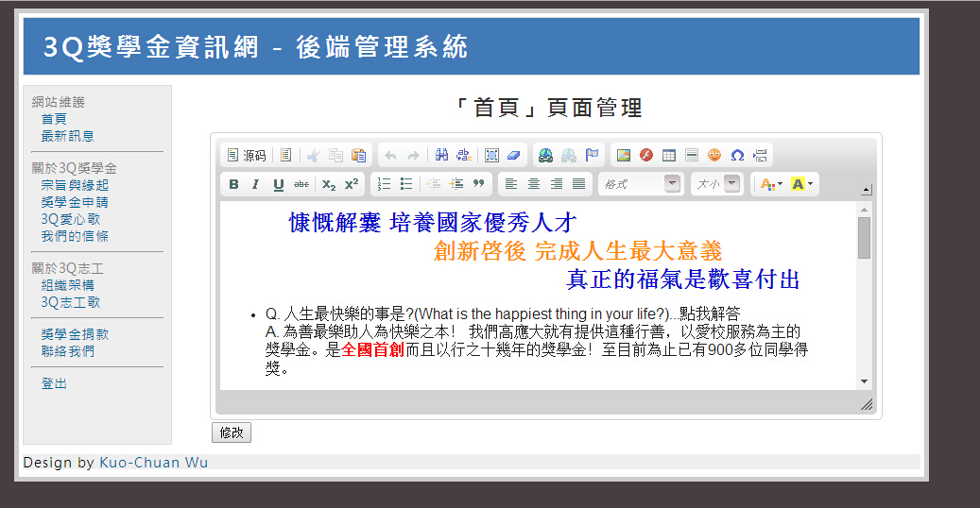Open 獎學金申請 page
The width and height of the screenshot is (980, 508).
(75, 202)
